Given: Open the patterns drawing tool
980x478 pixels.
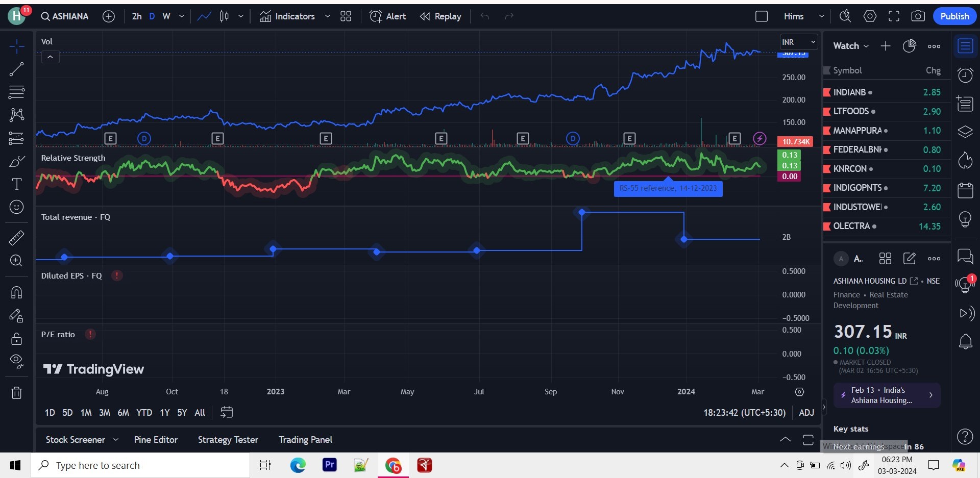Looking at the screenshot, I should [17, 115].
